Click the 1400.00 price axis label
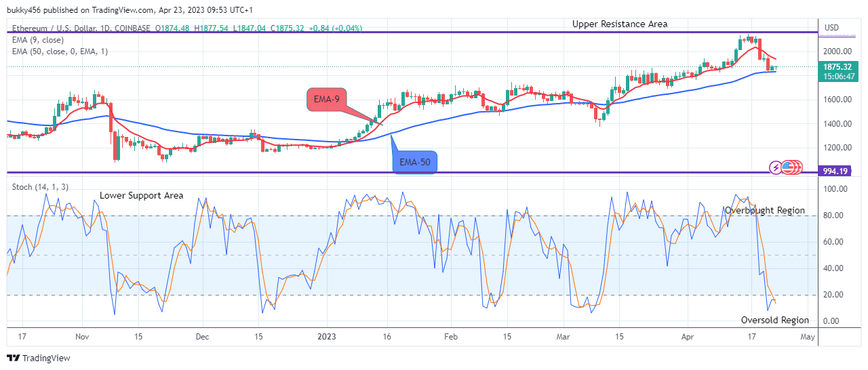 838,124
